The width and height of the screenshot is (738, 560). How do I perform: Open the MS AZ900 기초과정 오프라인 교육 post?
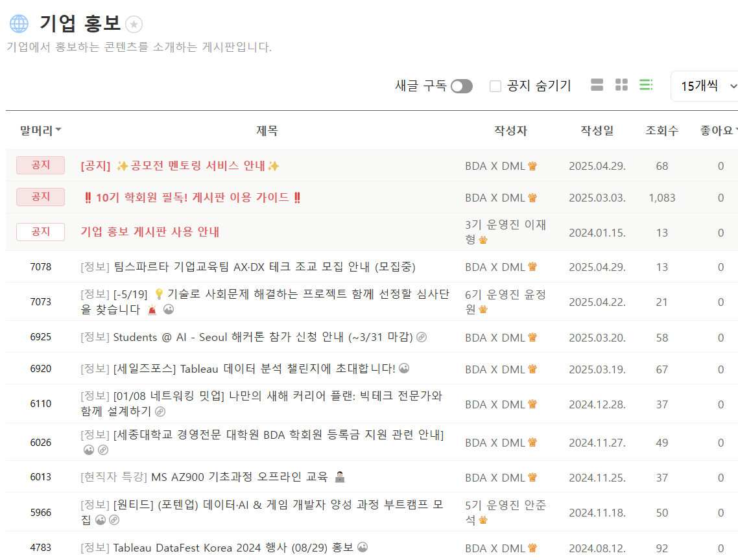pos(213,476)
